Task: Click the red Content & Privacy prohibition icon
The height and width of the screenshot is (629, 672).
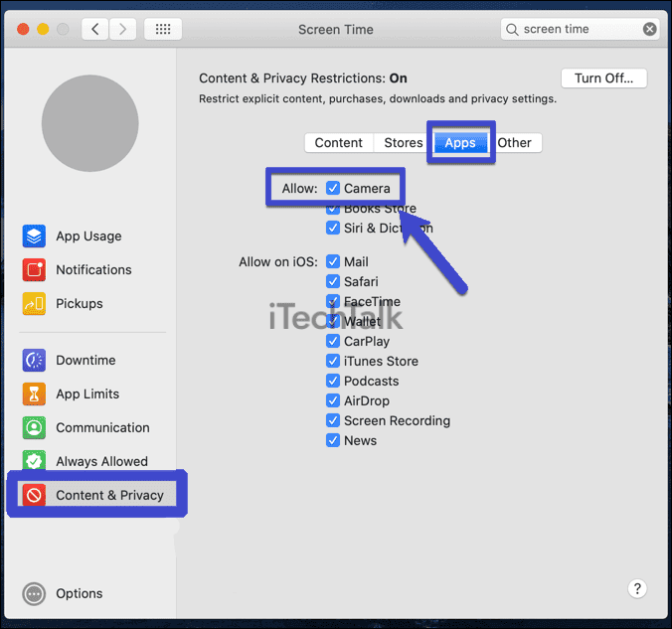Action: pyautogui.click(x=34, y=495)
